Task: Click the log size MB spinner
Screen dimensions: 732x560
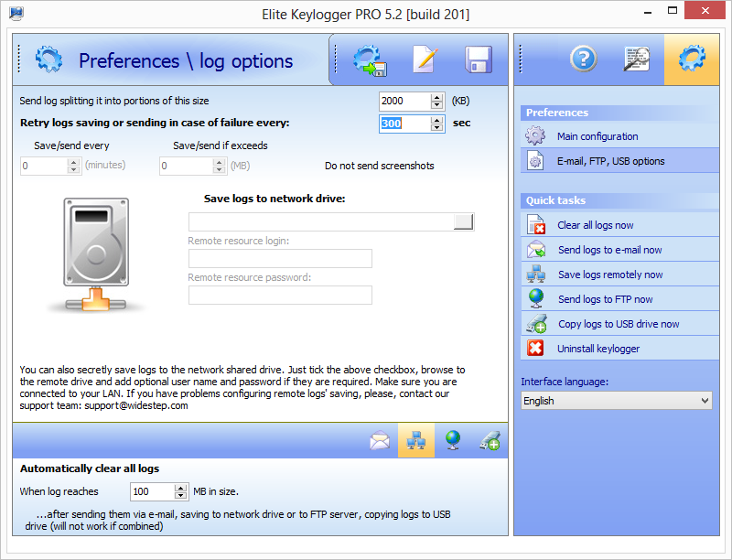Action: click(x=179, y=492)
